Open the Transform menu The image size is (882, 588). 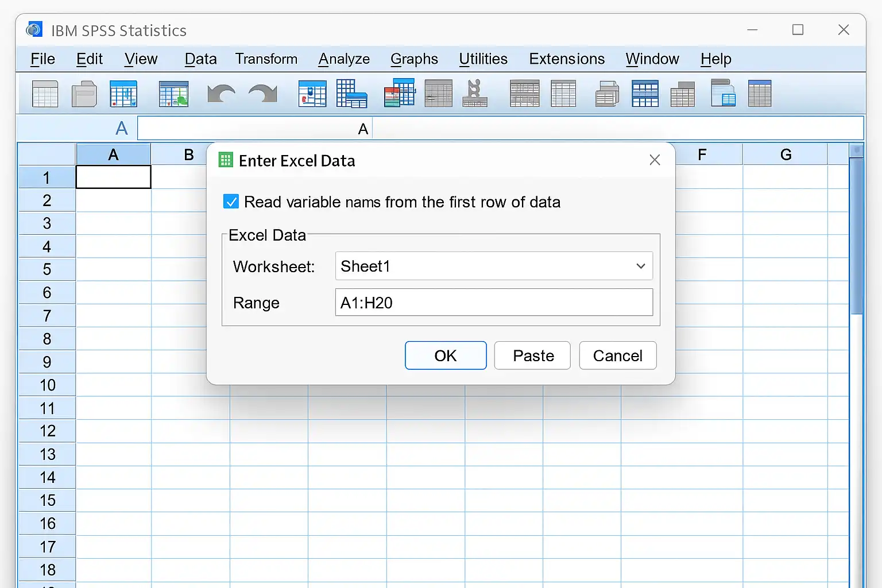(266, 59)
